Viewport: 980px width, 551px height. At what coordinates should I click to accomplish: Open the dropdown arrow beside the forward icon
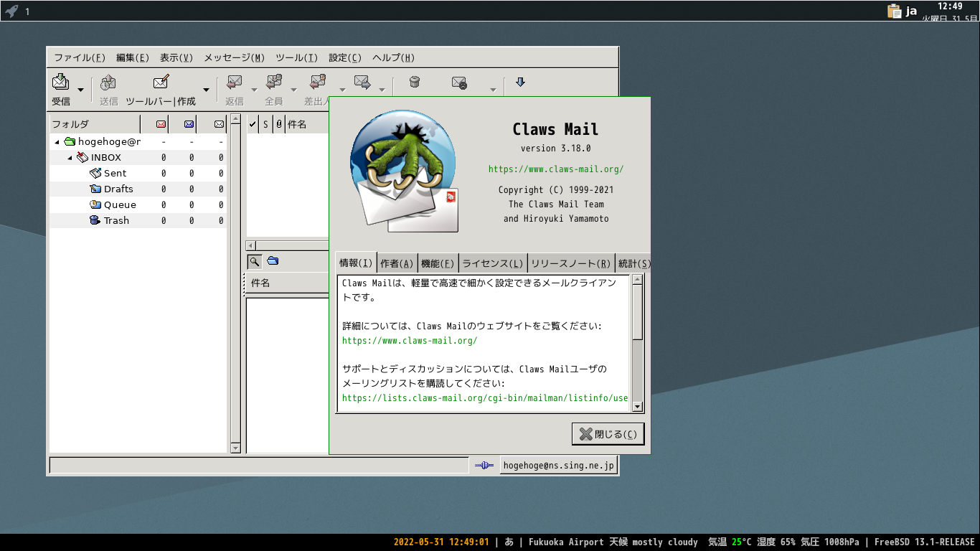[382, 90]
